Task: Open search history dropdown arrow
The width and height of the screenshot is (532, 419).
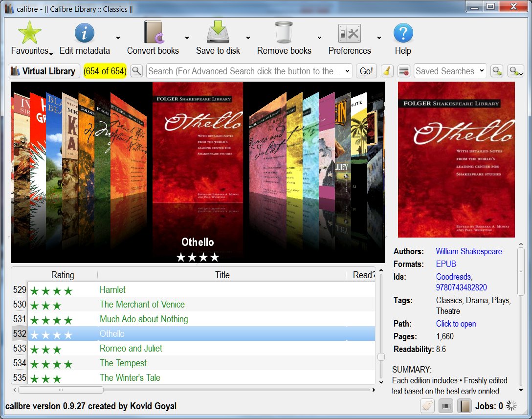Action: click(x=348, y=71)
